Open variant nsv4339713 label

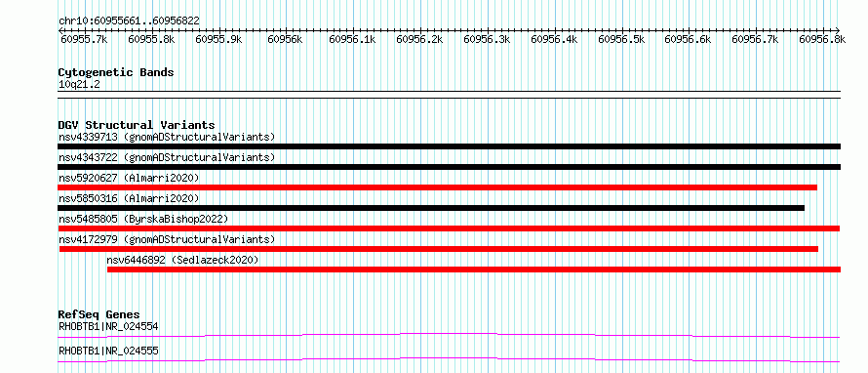(167, 137)
